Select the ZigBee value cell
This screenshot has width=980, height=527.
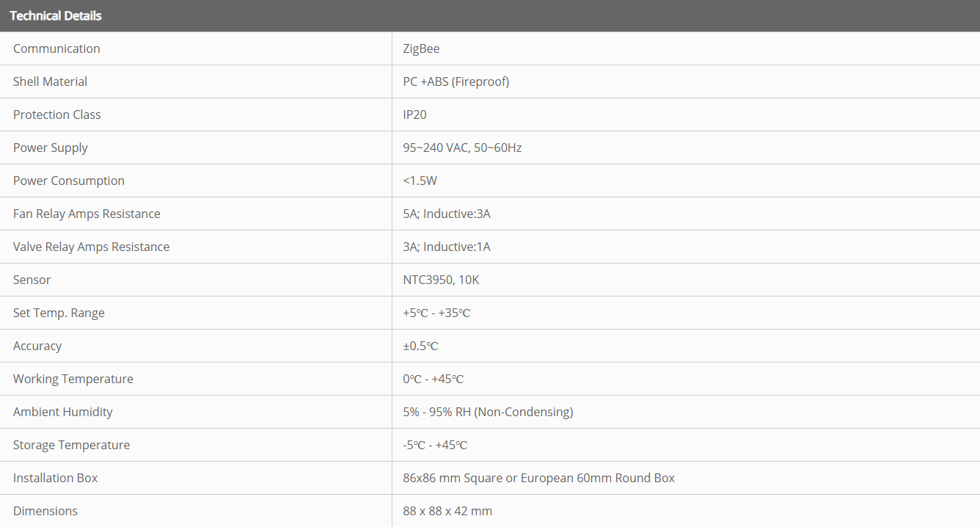421,48
